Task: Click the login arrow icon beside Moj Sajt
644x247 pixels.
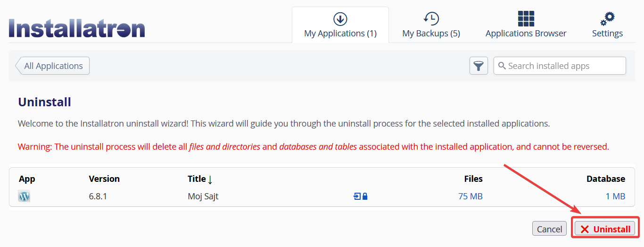Action: pyautogui.click(x=357, y=196)
